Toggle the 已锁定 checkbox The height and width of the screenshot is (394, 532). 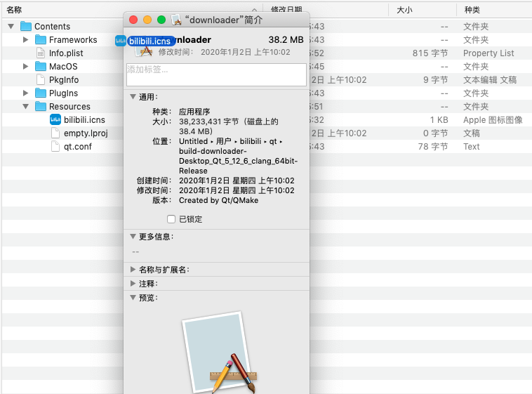[x=171, y=219]
